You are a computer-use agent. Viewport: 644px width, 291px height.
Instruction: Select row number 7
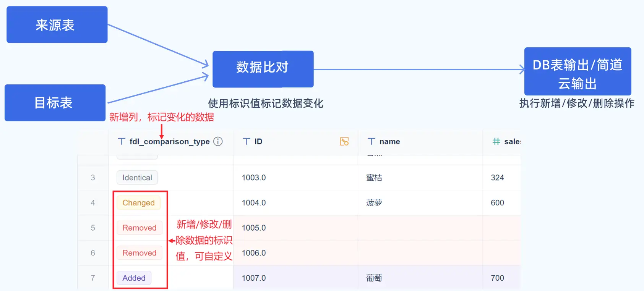click(93, 278)
